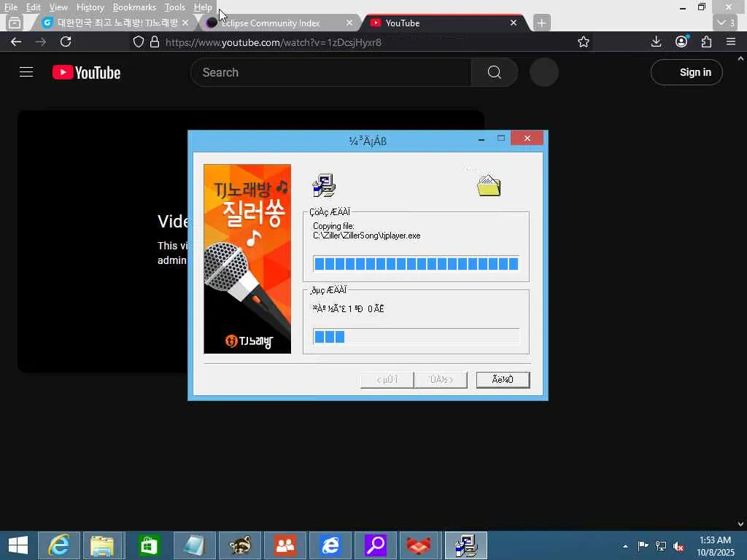The width and height of the screenshot is (747, 560).
Task: Click the current file copy progress bar
Action: click(416, 264)
